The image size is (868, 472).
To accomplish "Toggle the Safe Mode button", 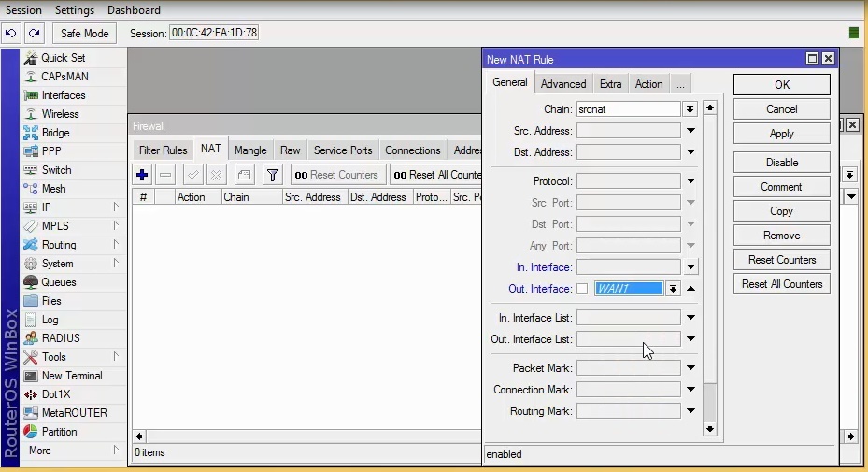I will coord(84,34).
